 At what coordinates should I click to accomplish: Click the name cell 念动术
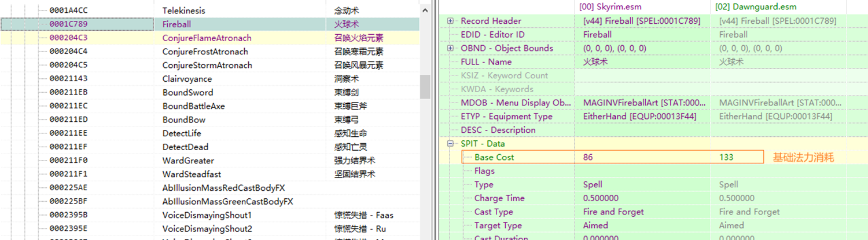tap(346, 10)
